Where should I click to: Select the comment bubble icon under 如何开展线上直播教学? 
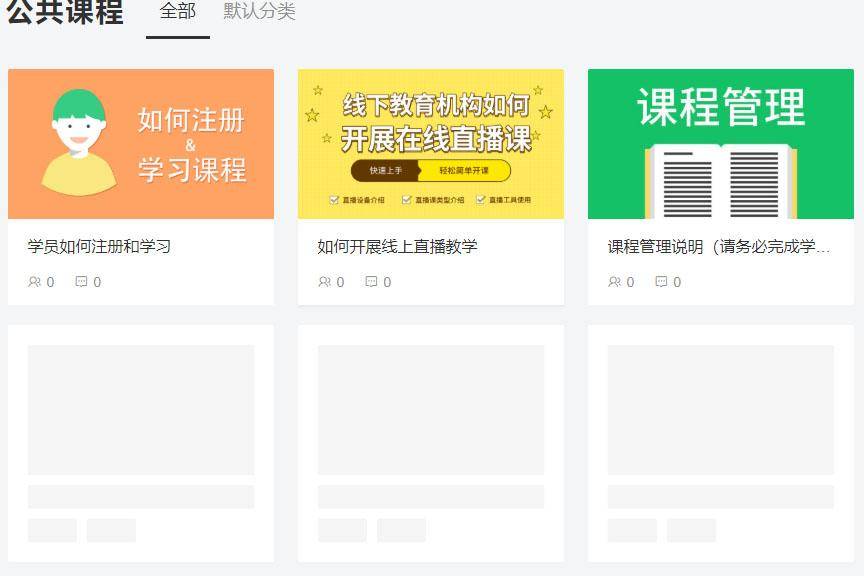(373, 282)
